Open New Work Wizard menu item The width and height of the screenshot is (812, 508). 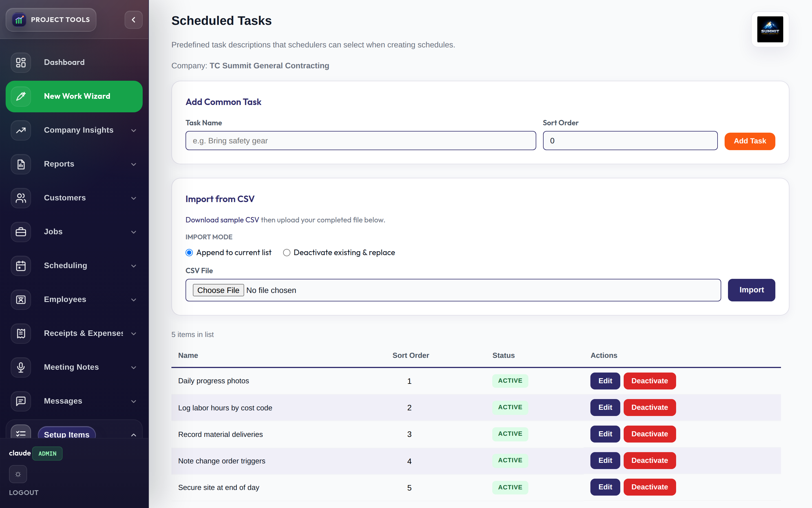[x=74, y=97]
